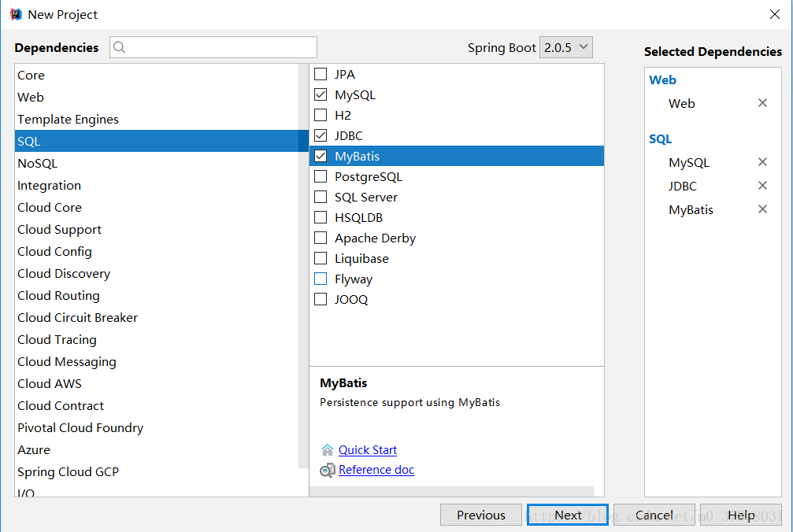
Task: Open Cloud Discovery category
Action: click(x=157, y=273)
